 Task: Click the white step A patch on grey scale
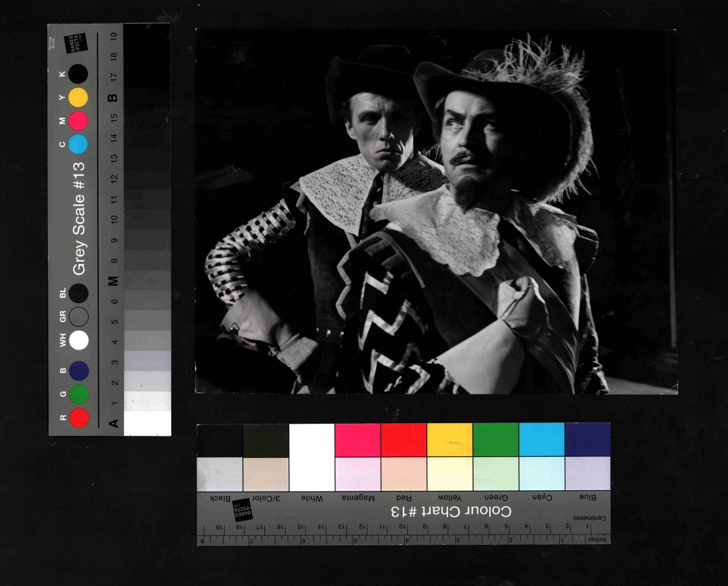[x=147, y=423]
